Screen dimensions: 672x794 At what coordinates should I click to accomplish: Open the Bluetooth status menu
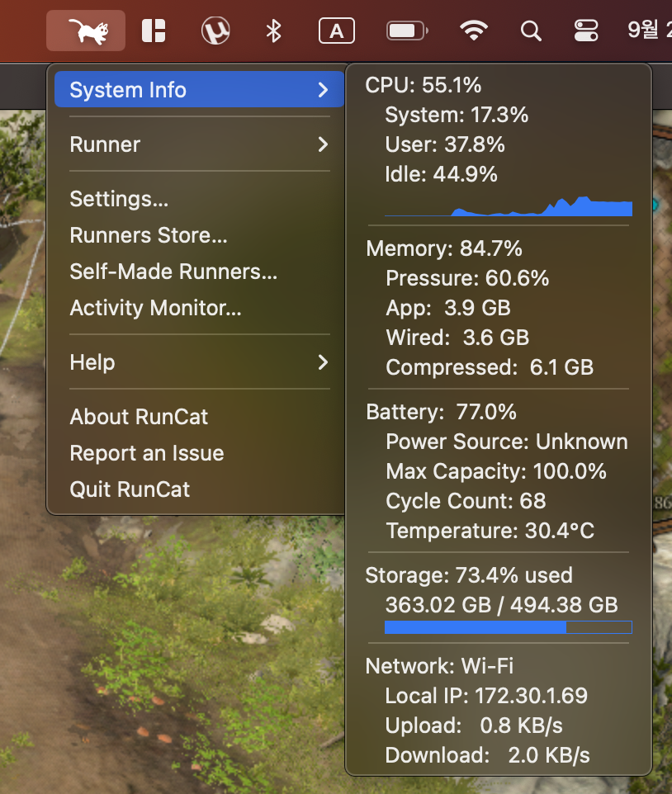coord(273,31)
